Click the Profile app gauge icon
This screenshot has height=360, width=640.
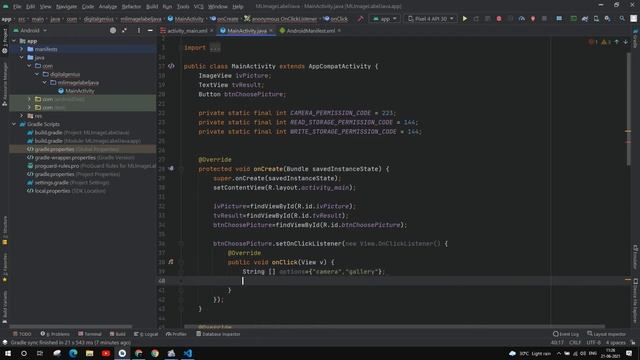522,19
